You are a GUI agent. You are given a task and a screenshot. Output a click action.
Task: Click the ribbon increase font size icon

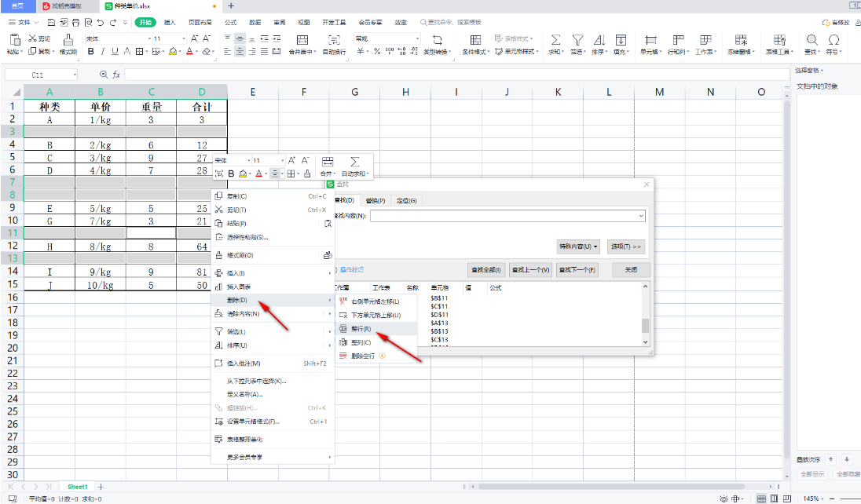pos(194,38)
